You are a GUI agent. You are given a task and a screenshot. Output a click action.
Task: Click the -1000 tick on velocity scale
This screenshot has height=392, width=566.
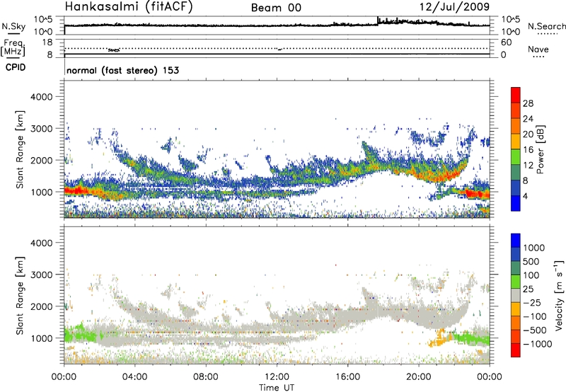pos(537,344)
